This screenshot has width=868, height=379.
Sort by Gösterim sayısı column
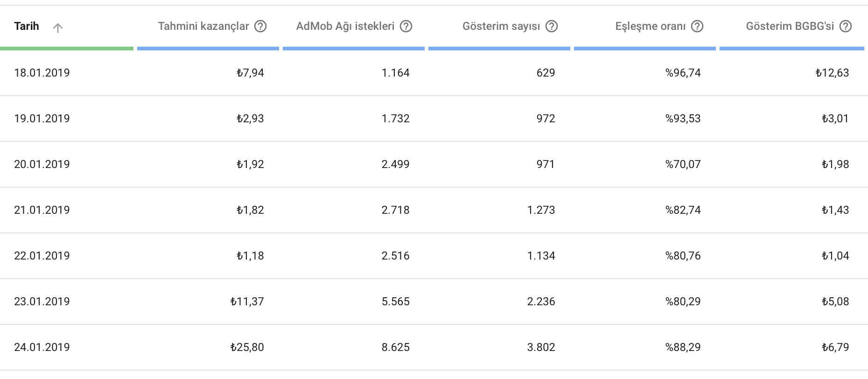click(501, 26)
